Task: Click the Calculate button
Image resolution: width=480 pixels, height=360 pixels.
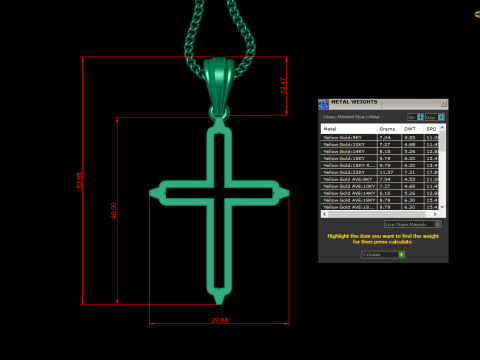Action: tap(383, 255)
